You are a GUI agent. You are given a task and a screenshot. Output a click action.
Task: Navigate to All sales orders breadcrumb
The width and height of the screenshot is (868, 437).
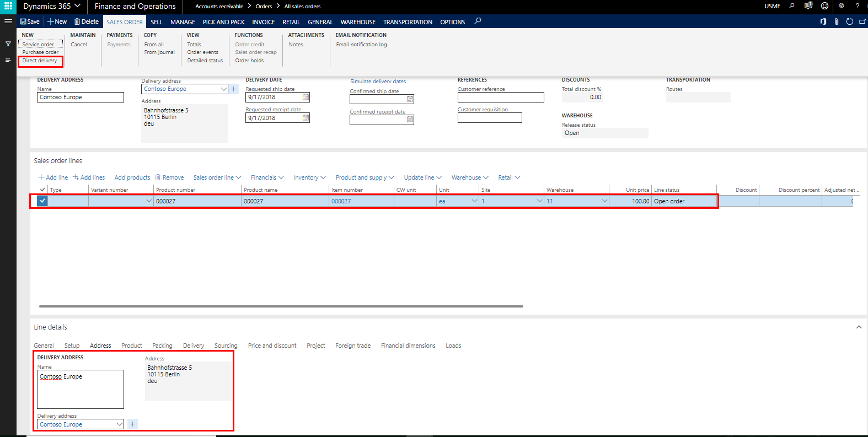[x=302, y=7]
